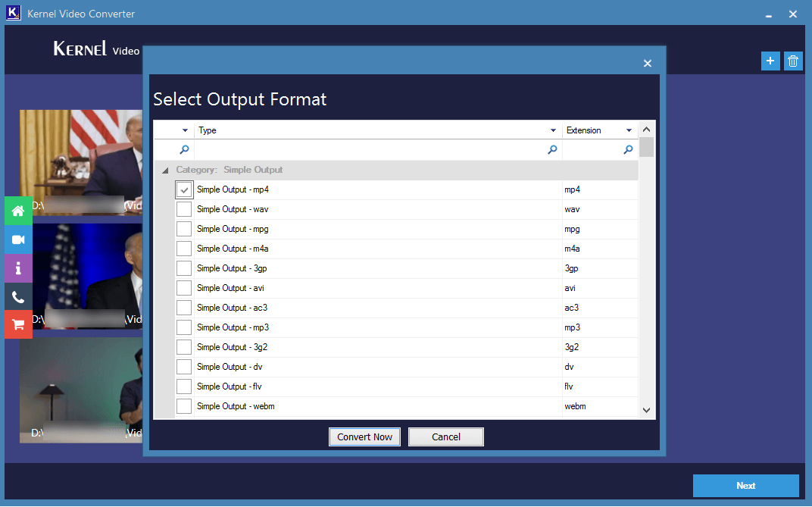The width and height of the screenshot is (812, 507).
Task: Check Simple Output - m4a checkbox
Action: pos(184,249)
